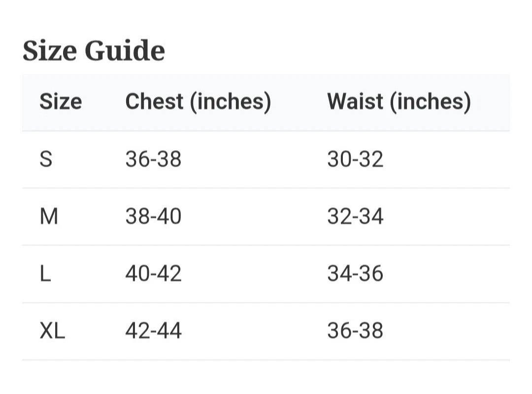Click chest value 38-40 for size M
Image resolution: width=532 pixels, height=394 pixels.
click(x=153, y=216)
